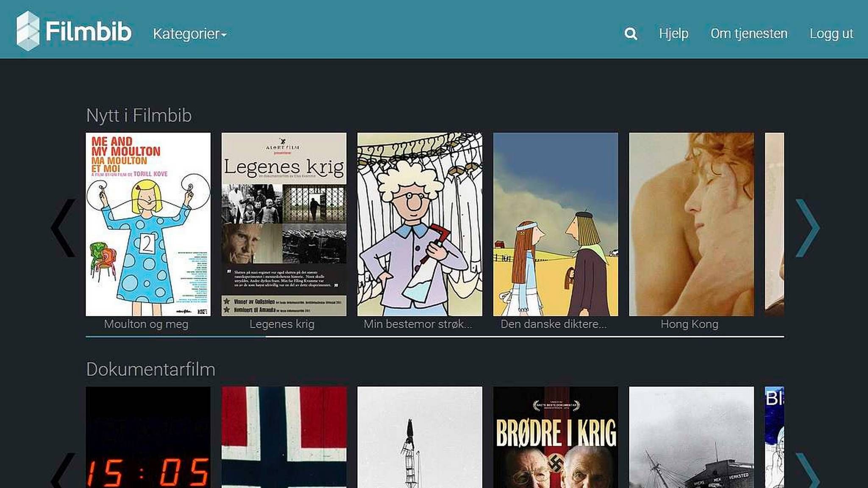This screenshot has height=488, width=868.
Task: Click the Moulton og meg title
Action: pyautogui.click(x=146, y=324)
